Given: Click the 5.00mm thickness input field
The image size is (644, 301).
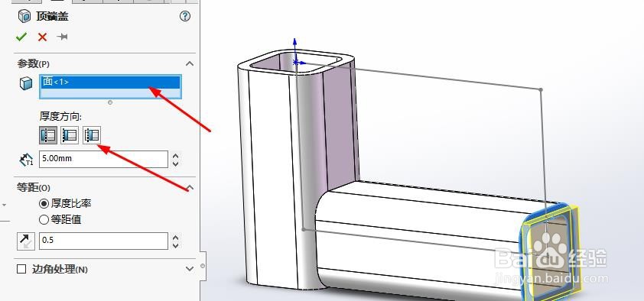Looking at the screenshot, I should (x=103, y=159).
